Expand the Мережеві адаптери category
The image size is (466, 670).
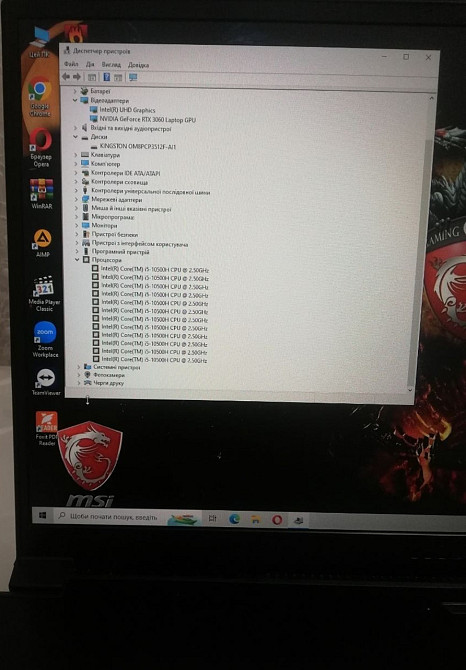point(76,200)
